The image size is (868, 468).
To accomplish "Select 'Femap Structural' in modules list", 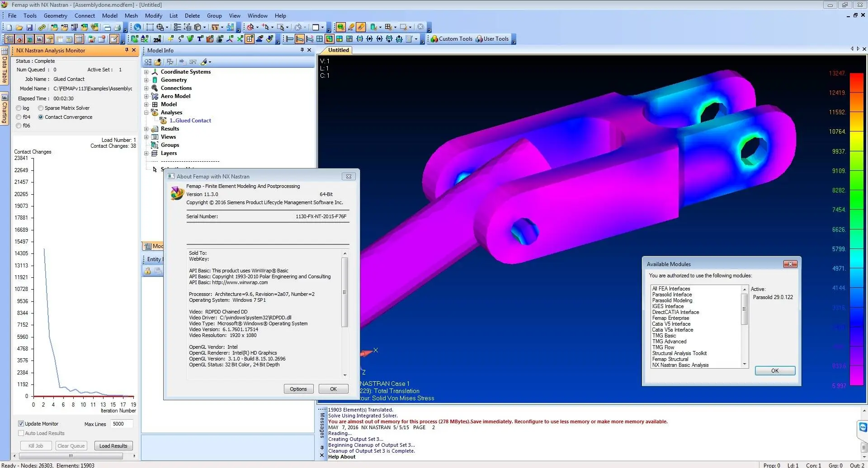I will [x=670, y=359].
